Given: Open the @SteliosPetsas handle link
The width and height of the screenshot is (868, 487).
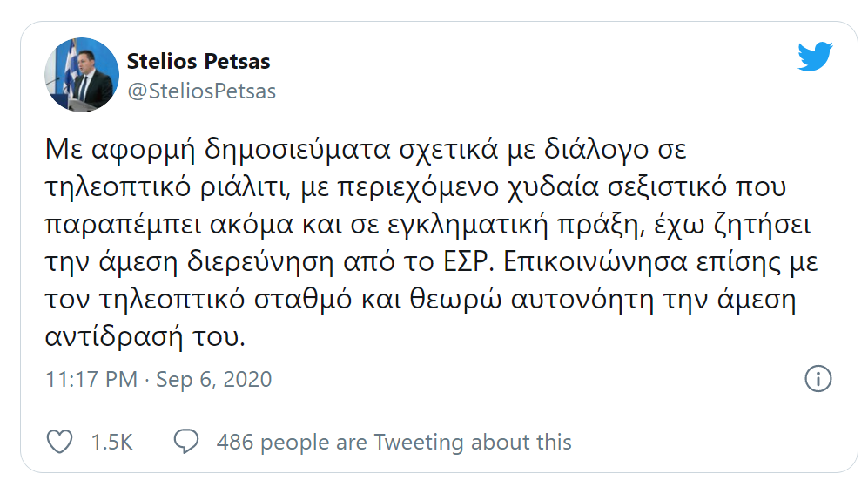Looking at the screenshot, I should pyautogui.click(x=202, y=91).
